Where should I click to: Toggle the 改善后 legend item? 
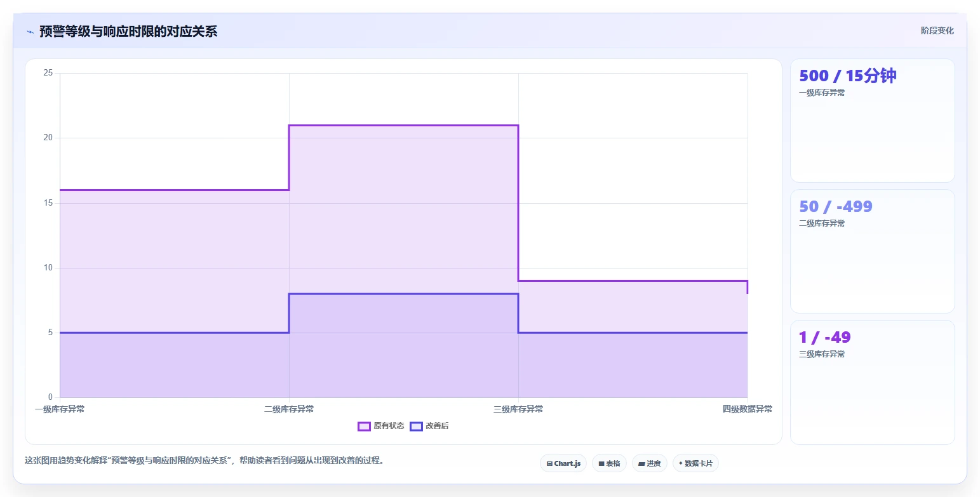429,426
